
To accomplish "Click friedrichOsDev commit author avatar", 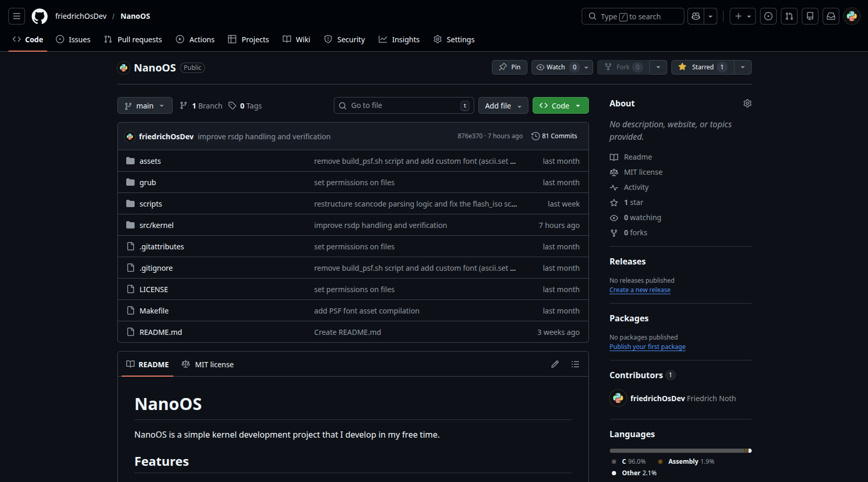I will [130, 136].
